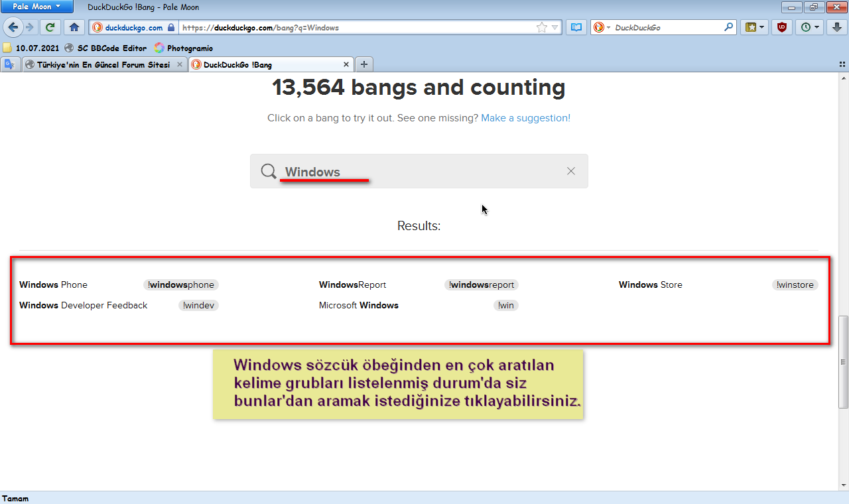Select the Windows Phone result name
This screenshot has height=504, width=849.
(53, 284)
